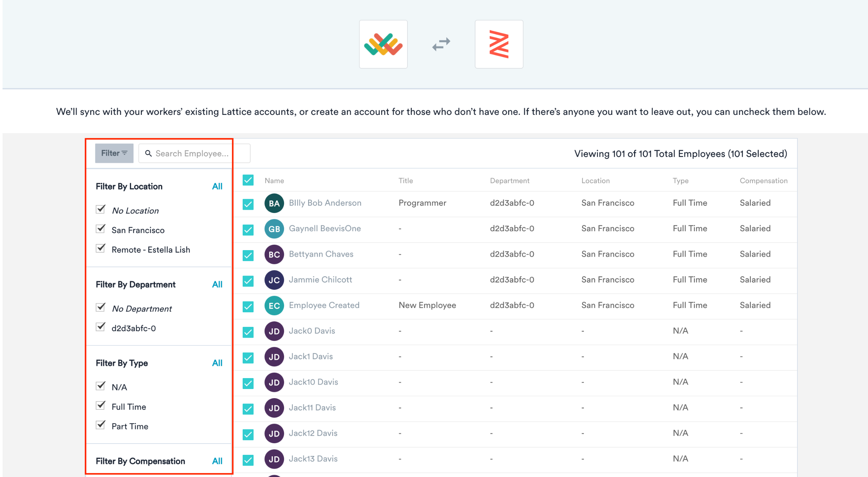
Task: Click the JD avatar for Jack1 Davis
Action: (x=274, y=357)
